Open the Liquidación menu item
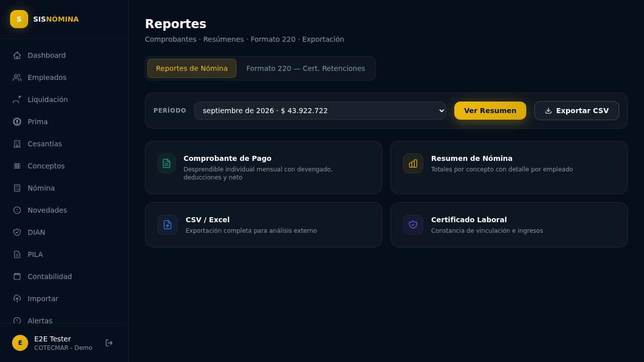This screenshot has height=362, width=644. (64, 100)
